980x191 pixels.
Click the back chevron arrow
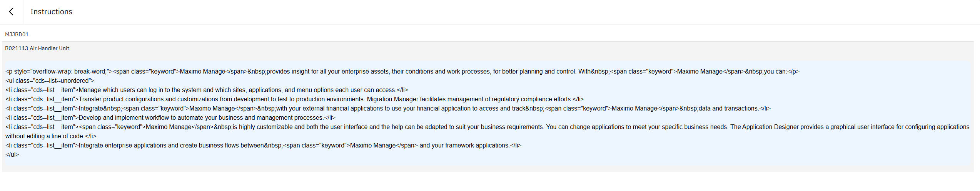pyautogui.click(x=12, y=12)
